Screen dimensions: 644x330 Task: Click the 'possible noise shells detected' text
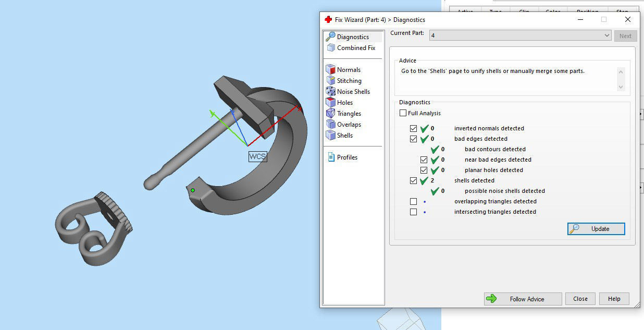click(505, 191)
